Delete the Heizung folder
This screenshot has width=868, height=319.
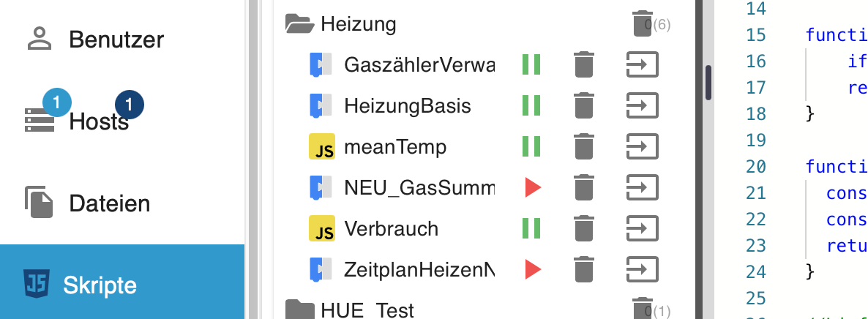coord(642,23)
